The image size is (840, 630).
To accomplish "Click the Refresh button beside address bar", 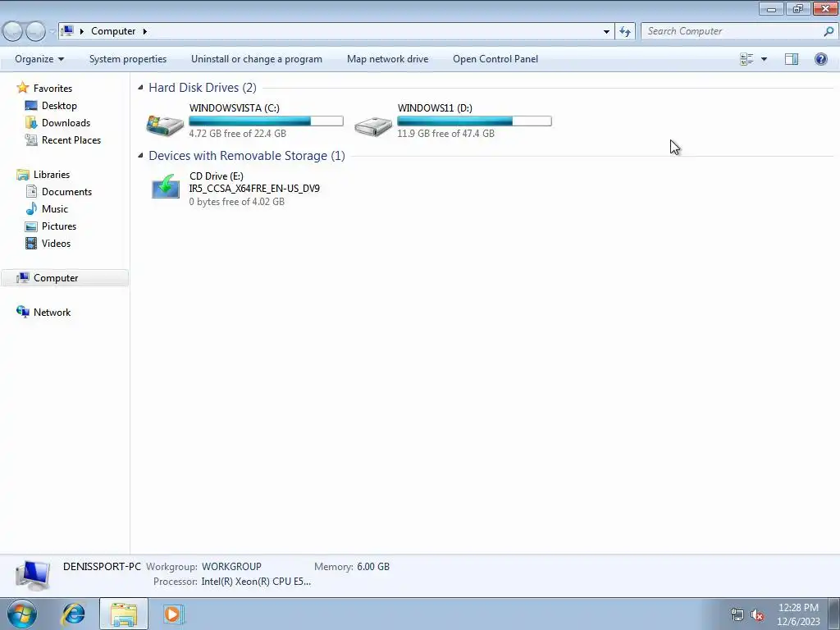I will click(625, 32).
